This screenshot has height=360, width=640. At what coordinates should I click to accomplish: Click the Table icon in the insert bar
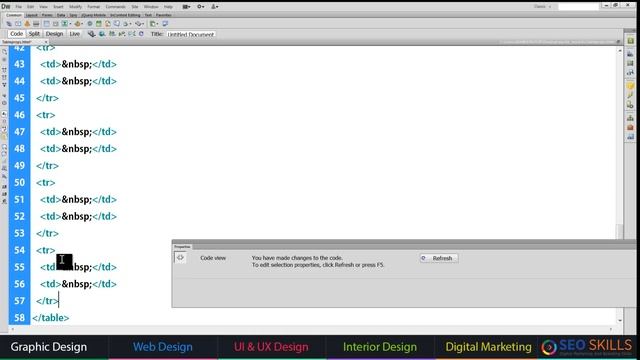coord(47,24)
